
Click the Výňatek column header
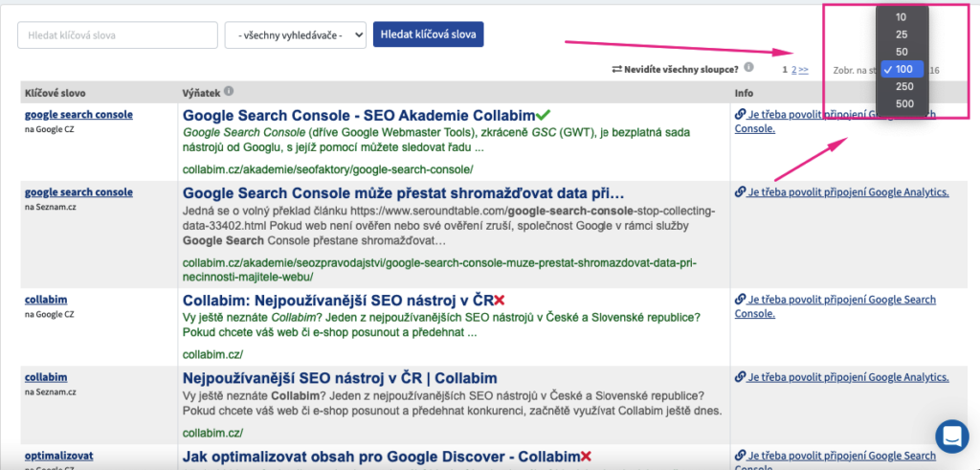[x=202, y=93]
